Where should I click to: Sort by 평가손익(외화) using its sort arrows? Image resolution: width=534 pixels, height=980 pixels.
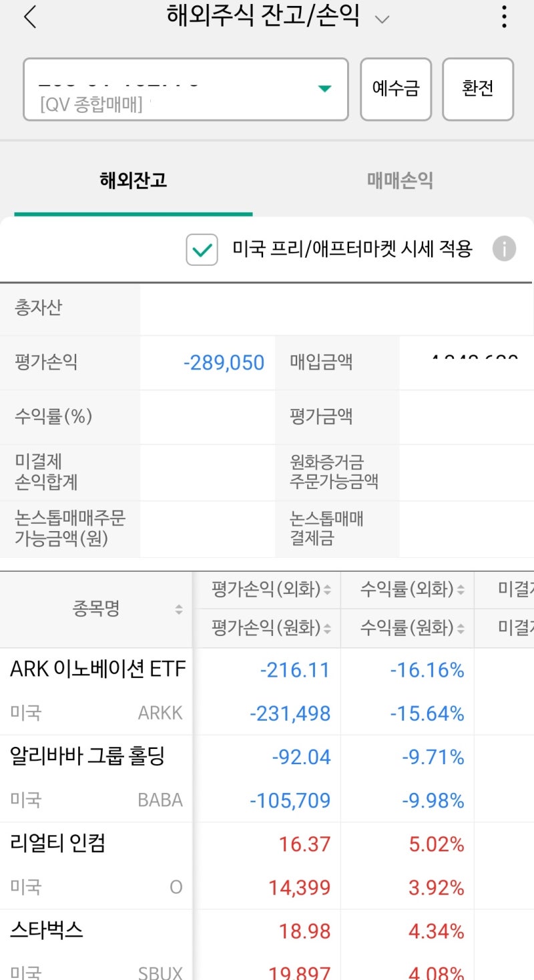(327, 589)
